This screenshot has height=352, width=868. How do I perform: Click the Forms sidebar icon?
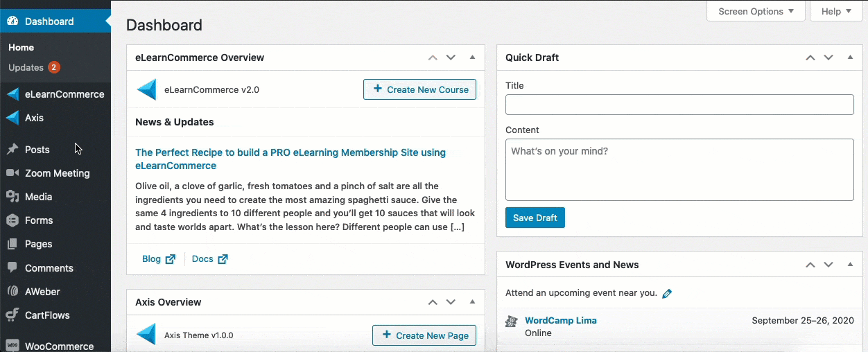click(x=12, y=220)
